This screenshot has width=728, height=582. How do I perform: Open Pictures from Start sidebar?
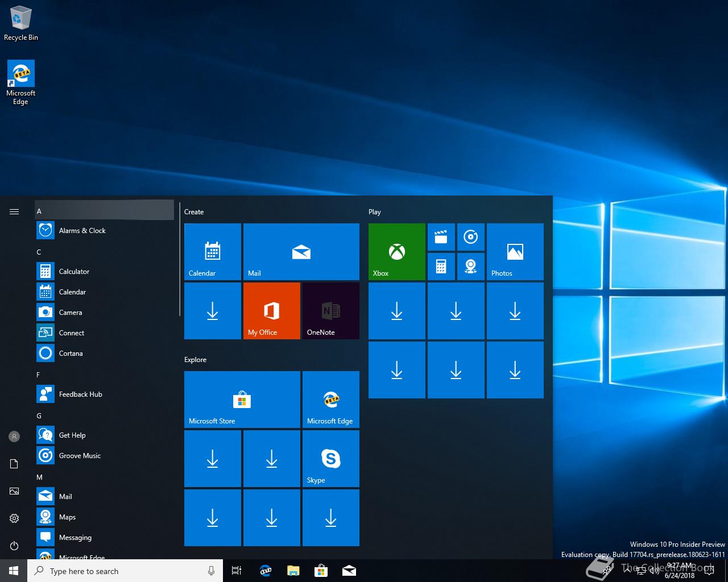pos(14,491)
